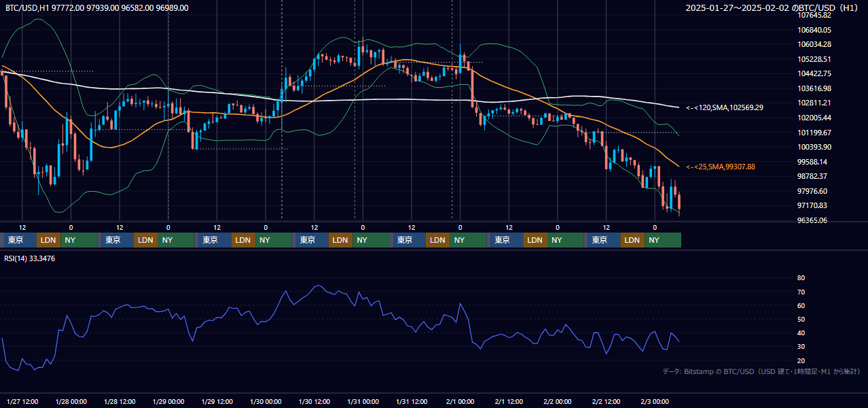
Task: Select the 2/3 00:00 time label
Action: (x=655, y=401)
